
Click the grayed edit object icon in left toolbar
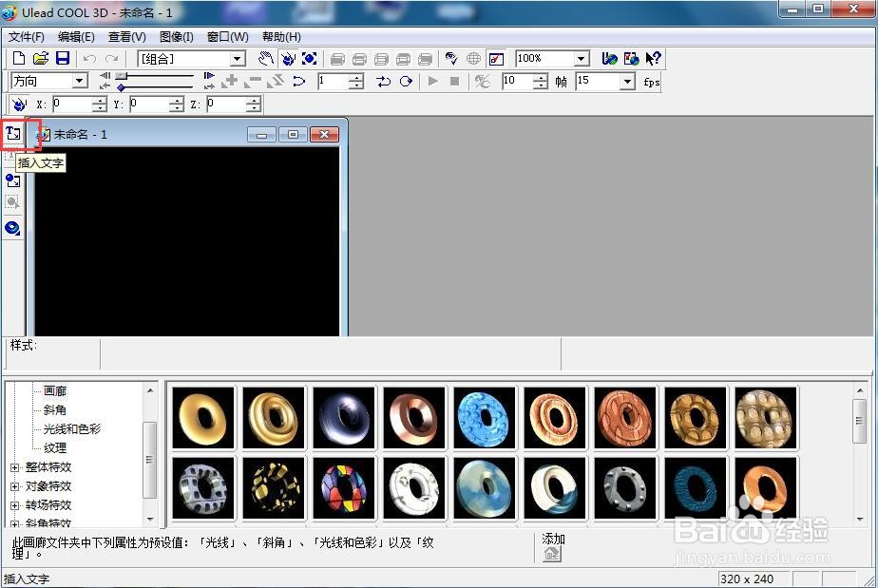(12, 202)
